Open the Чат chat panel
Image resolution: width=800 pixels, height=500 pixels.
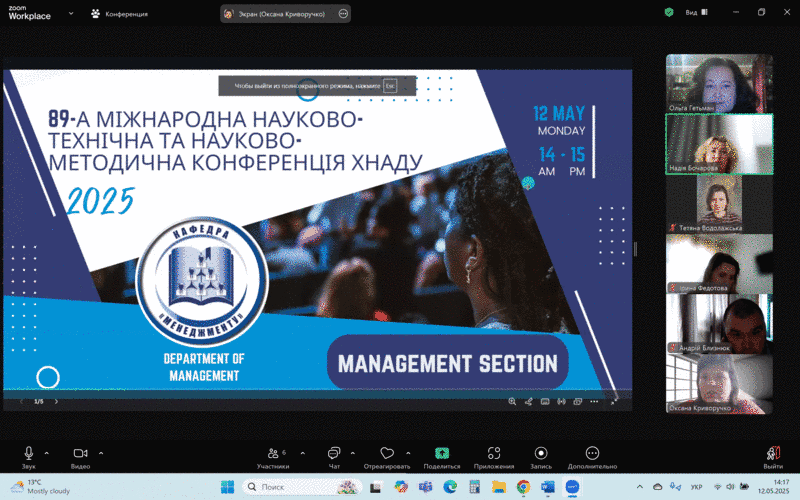tap(334, 457)
